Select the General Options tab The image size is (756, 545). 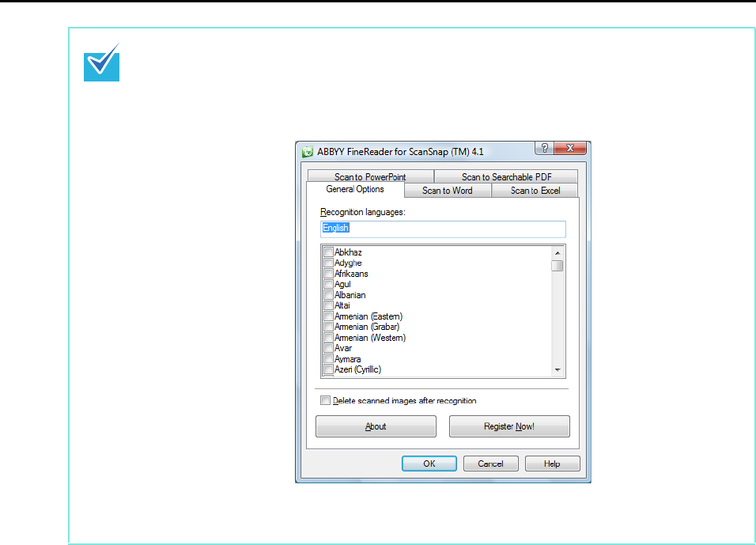tap(355, 189)
